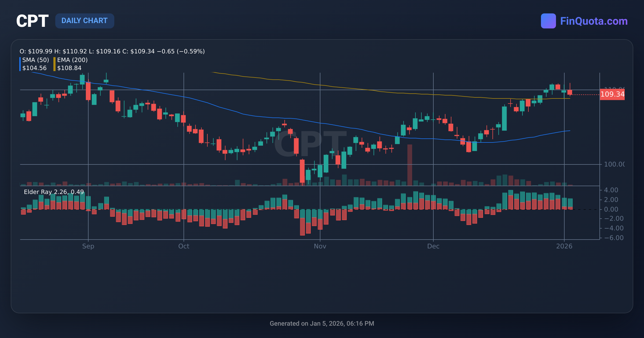This screenshot has height=338, width=644.
Task: Expand the Elder Ray 2.26, 0.49 label
Action: (x=53, y=192)
